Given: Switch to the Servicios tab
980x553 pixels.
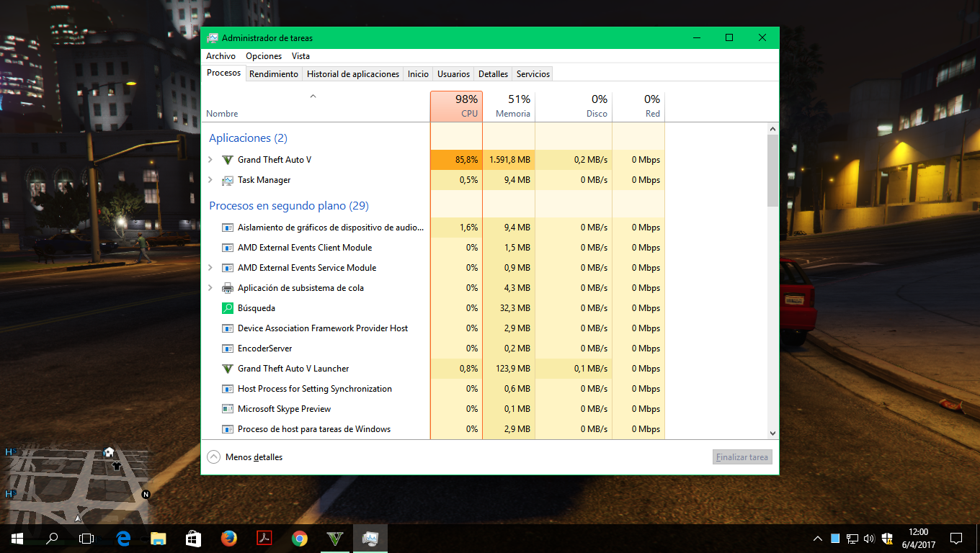Looking at the screenshot, I should point(533,74).
